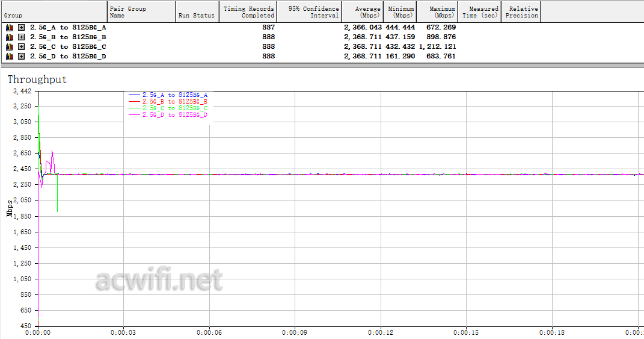Click the chart icon for 2.5G_B row
The width and height of the screenshot is (644, 339).
click(10, 37)
